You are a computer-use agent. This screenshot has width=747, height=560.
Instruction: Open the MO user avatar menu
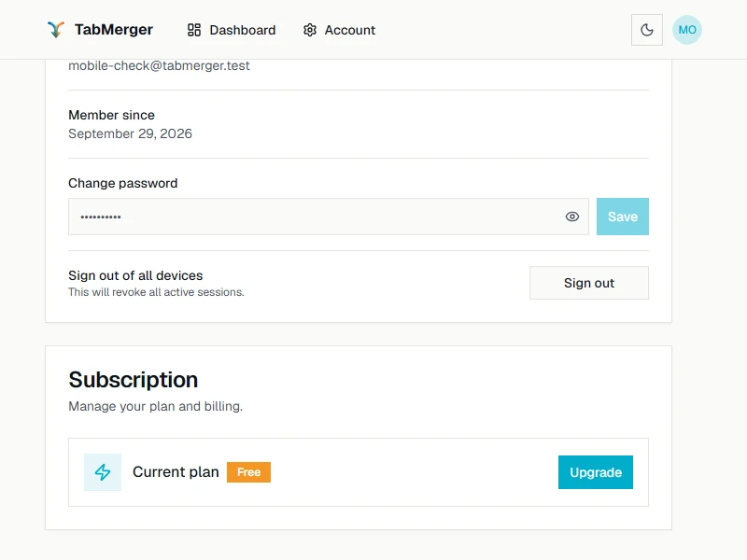point(686,30)
